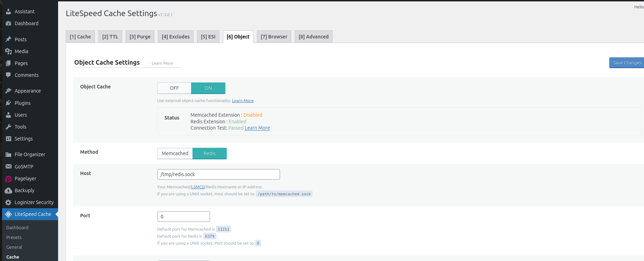This screenshot has width=644, height=261.
Task: Click the Settings sliders icon
Action: click(8, 139)
